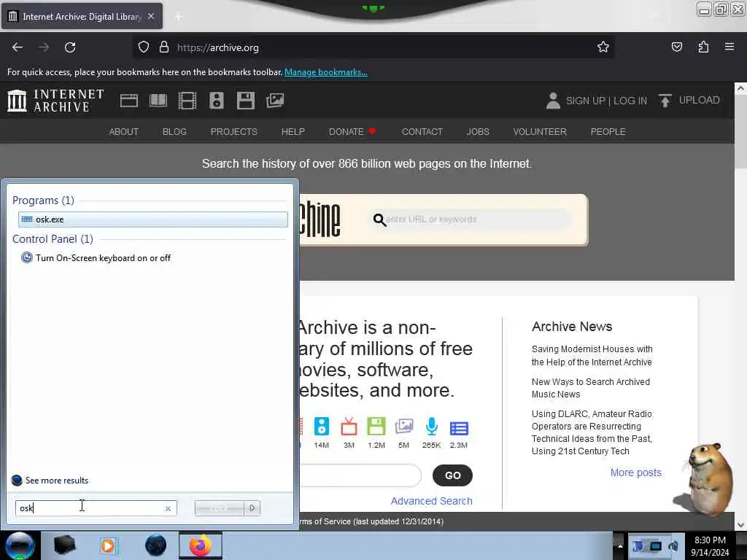This screenshot has width=747, height=560.
Task: Open the Firefox taskbar icon
Action: pyautogui.click(x=201, y=545)
